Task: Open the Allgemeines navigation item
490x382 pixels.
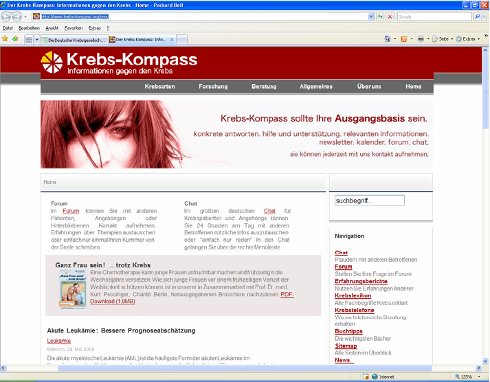Action: tap(316, 86)
